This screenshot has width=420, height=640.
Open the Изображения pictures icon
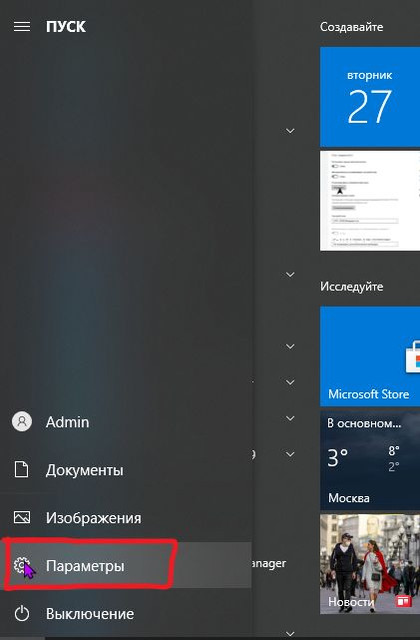click(x=22, y=518)
